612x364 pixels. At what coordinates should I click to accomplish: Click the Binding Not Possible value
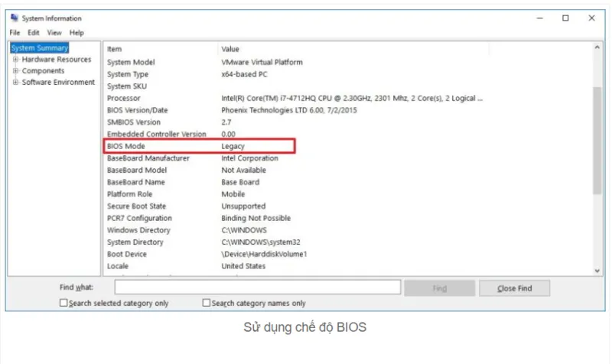[x=256, y=218]
